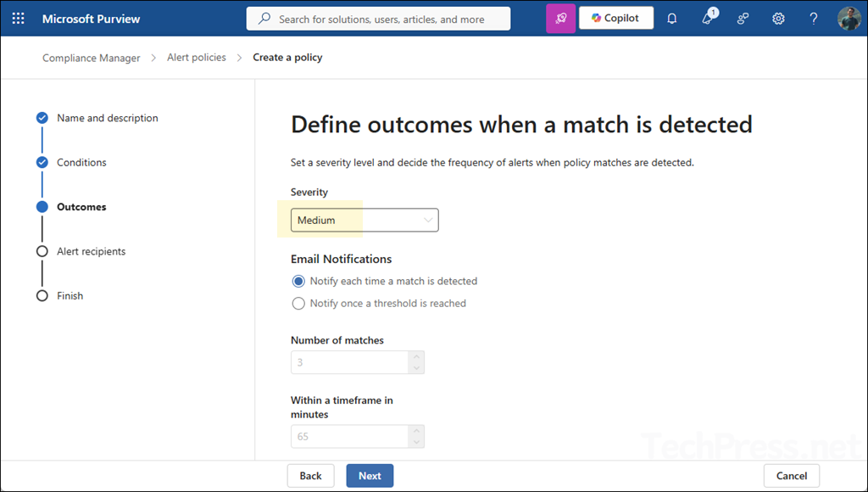Screen dimensions: 868x492
Task: Open the user profile avatar
Action: coord(849,19)
